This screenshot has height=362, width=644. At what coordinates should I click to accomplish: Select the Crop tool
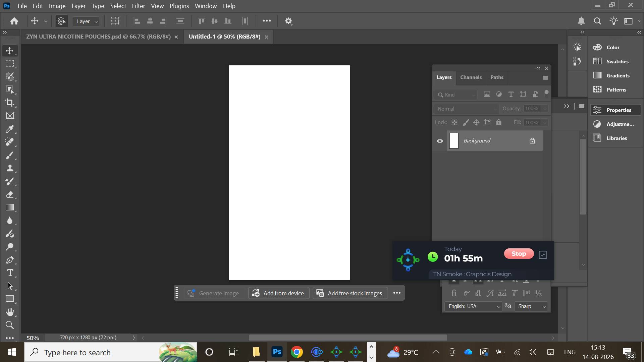pyautogui.click(x=10, y=103)
